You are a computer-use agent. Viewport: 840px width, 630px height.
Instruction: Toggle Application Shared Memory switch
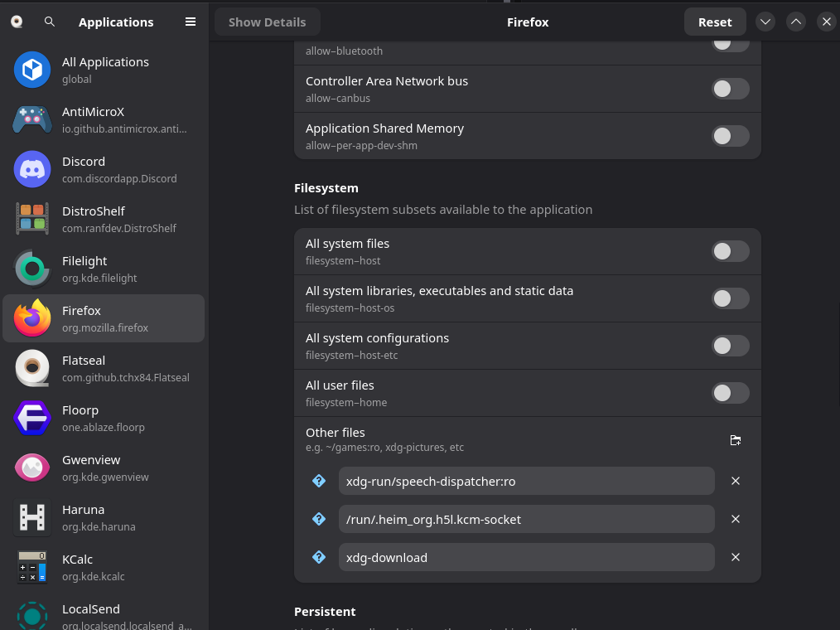[730, 136]
